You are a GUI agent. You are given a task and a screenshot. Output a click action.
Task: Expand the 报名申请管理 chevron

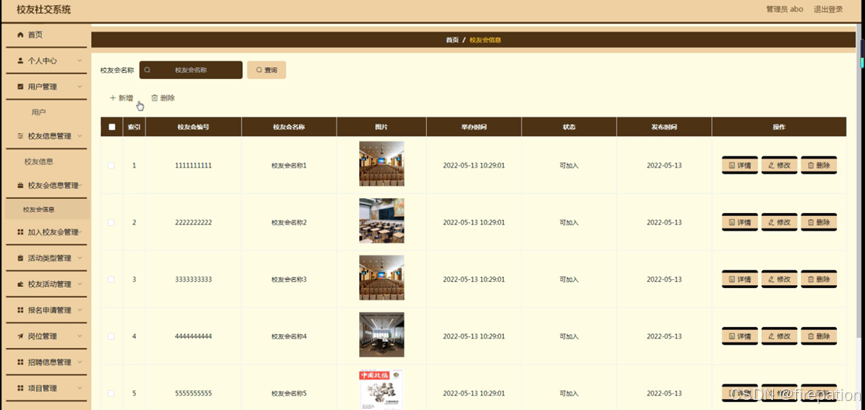(x=80, y=310)
